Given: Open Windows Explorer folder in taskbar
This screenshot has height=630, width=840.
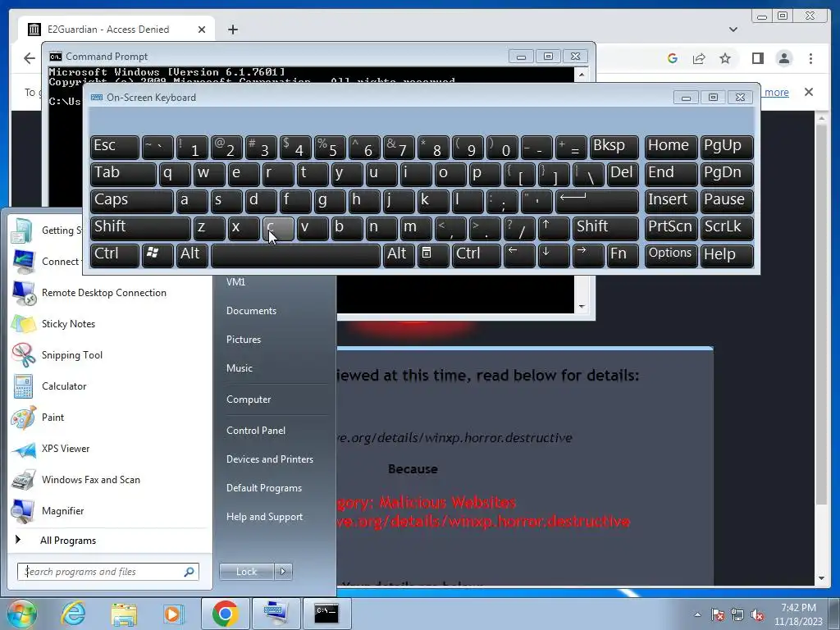Looking at the screenshot, I should [x=124, y=614].
